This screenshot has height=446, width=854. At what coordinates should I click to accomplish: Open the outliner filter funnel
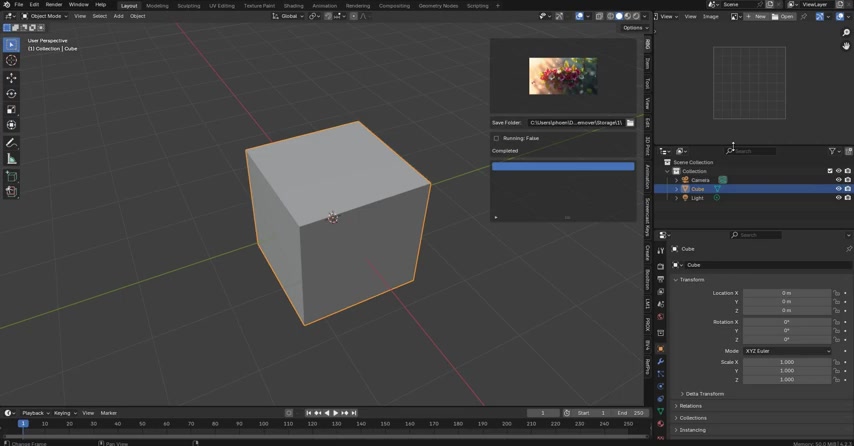[x=832, y=151]
